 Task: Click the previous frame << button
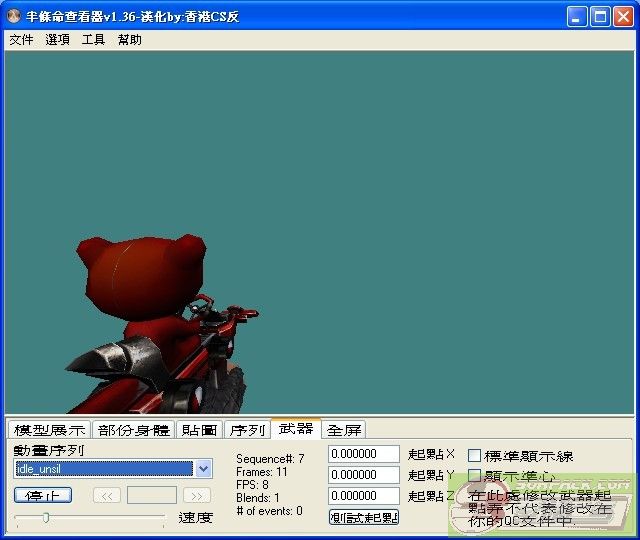click(x=107, y=495)
